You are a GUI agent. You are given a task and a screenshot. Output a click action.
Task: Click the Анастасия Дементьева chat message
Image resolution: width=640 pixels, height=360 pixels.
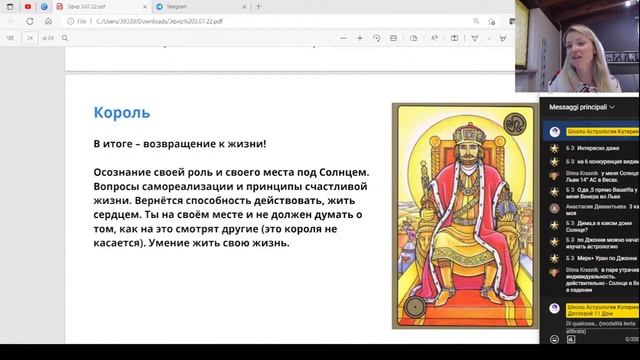point(602,210)
